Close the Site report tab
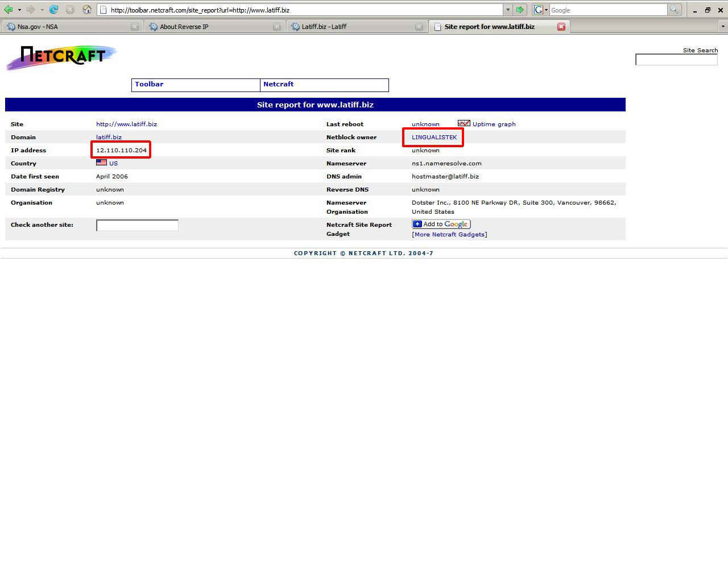 click(561, 27)
